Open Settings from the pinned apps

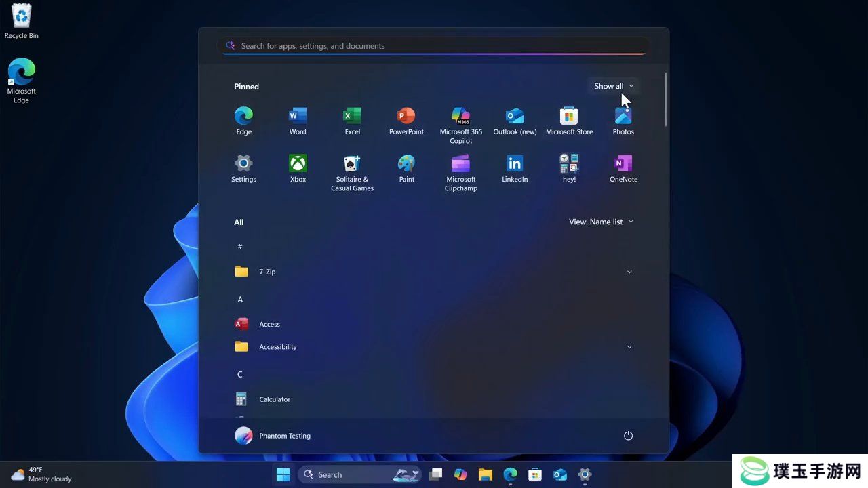pyautogui.click(x=243, y=169)
